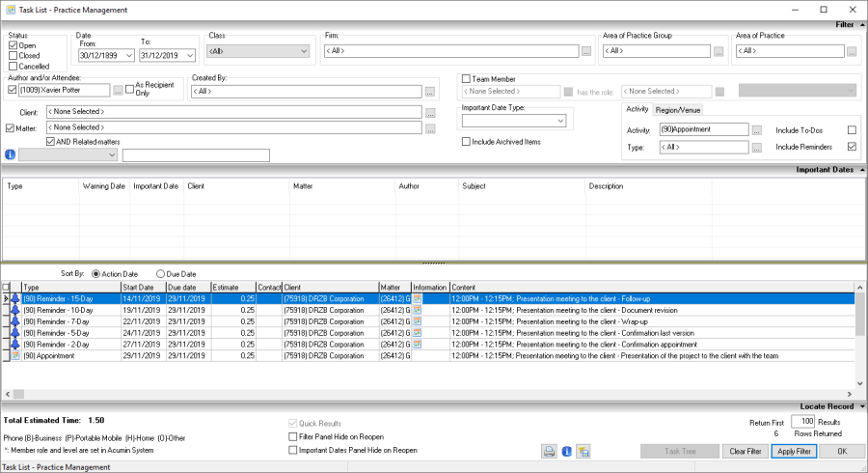868x473 pixels.
Task: Check the Include To-Dos checkbox
Action: (852, 130)
